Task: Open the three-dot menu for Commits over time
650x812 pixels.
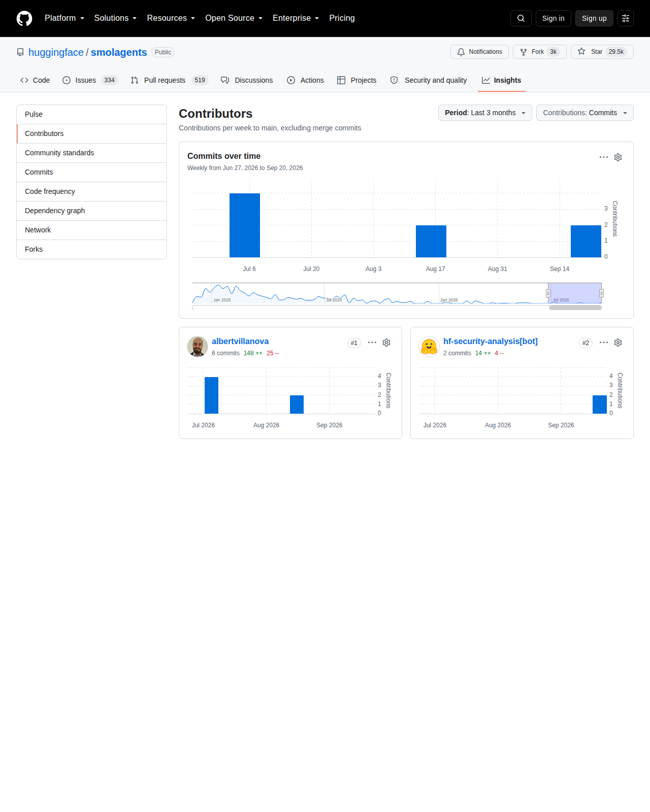Action: 604,157
